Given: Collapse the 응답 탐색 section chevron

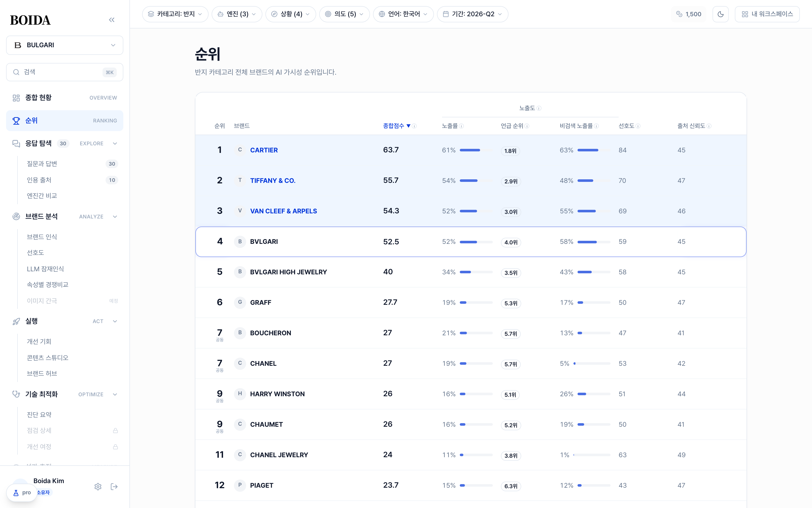Looking at the screenshot, I should coord(115,144).
